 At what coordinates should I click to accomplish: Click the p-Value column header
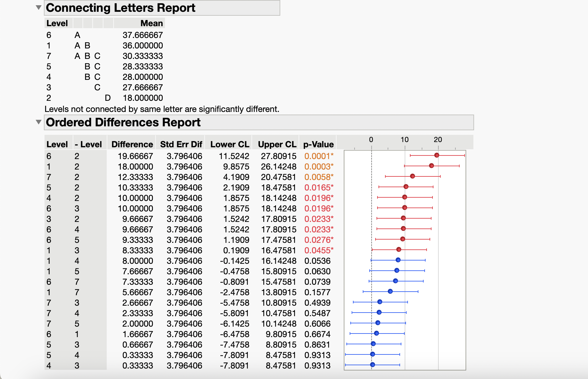(318, 143)
